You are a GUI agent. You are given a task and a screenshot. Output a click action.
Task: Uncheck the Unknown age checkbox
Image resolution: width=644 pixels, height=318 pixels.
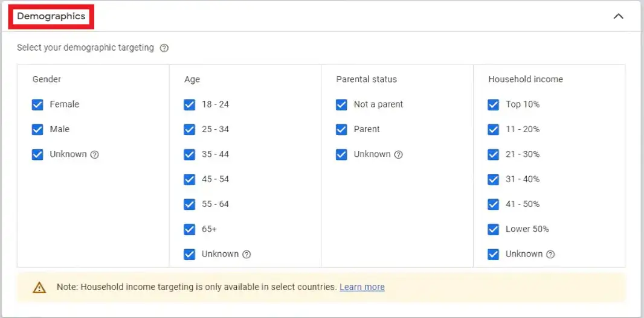point(189,255)
